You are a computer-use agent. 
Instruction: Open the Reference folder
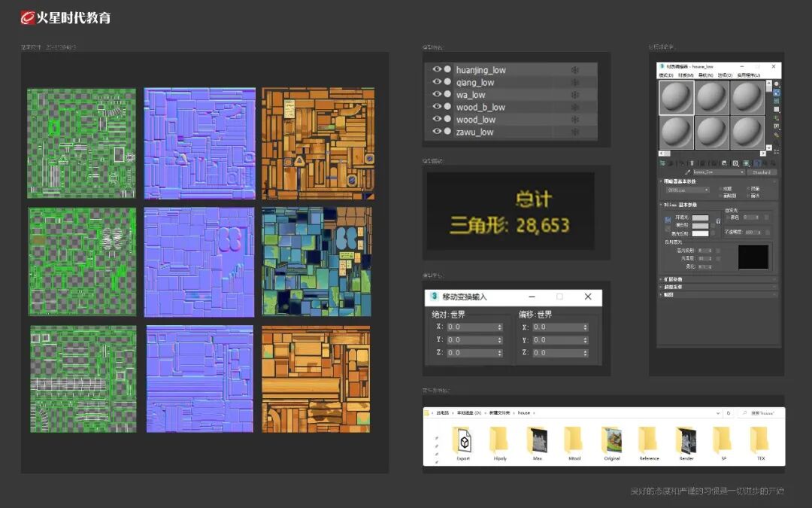[x=649, y=443]
